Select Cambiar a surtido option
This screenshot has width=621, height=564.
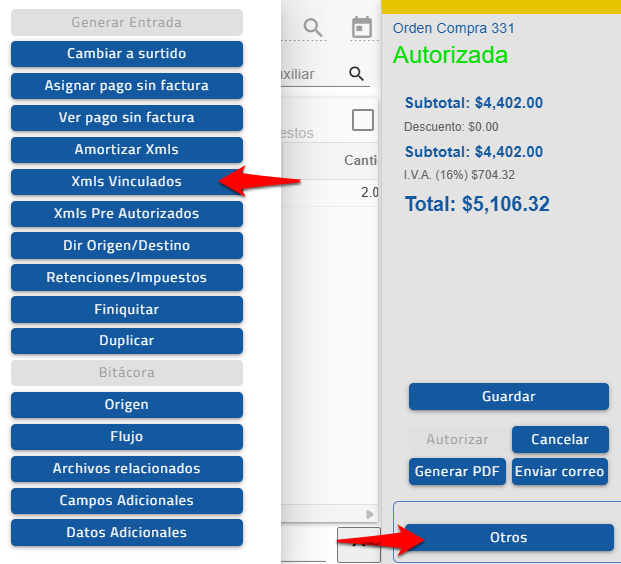(x=127, y=54)
